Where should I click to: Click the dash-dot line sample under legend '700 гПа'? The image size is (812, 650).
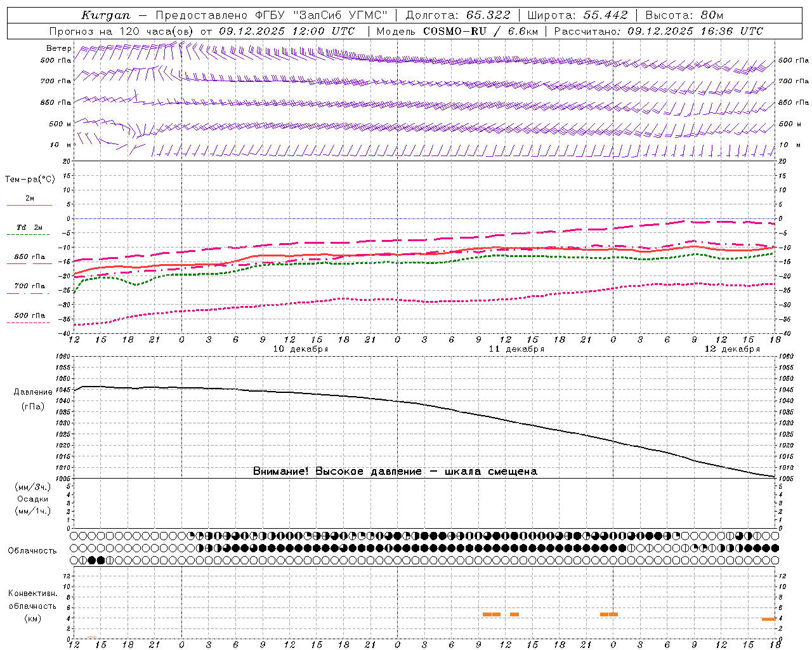pyautogui.click(x=28, y=293)
